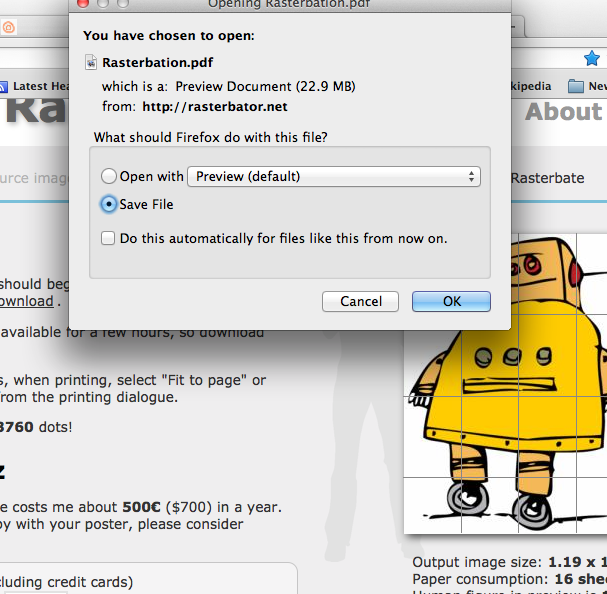Click the 'Preview Document (22.9 MB)' text
Image resolution: width=607 pixels, height=594 pixels.
coord(265,86)
